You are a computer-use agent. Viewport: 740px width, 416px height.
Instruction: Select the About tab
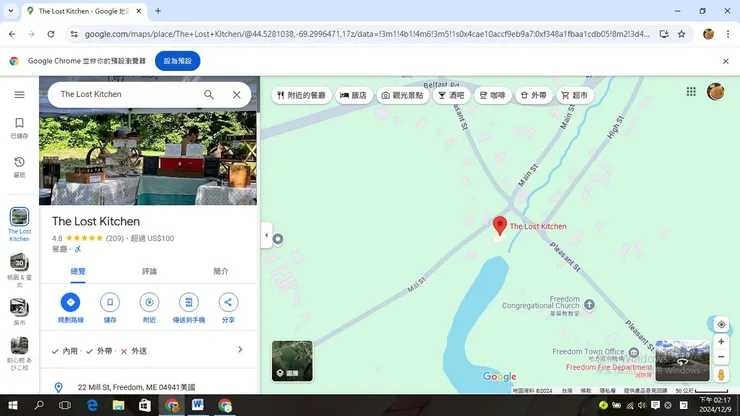pyautogui.click(x=221, y=272)
